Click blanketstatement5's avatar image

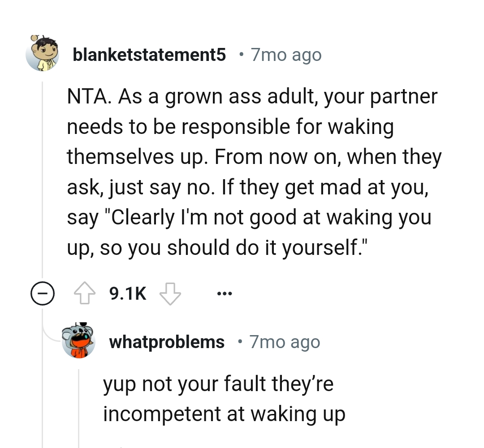[43, 54]
